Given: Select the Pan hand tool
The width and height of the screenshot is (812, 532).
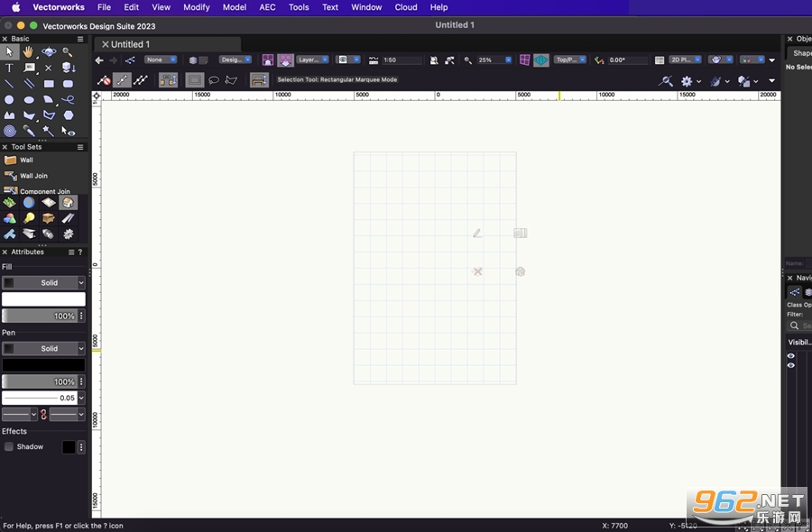Looking at the screenshot, I should 28,51.
